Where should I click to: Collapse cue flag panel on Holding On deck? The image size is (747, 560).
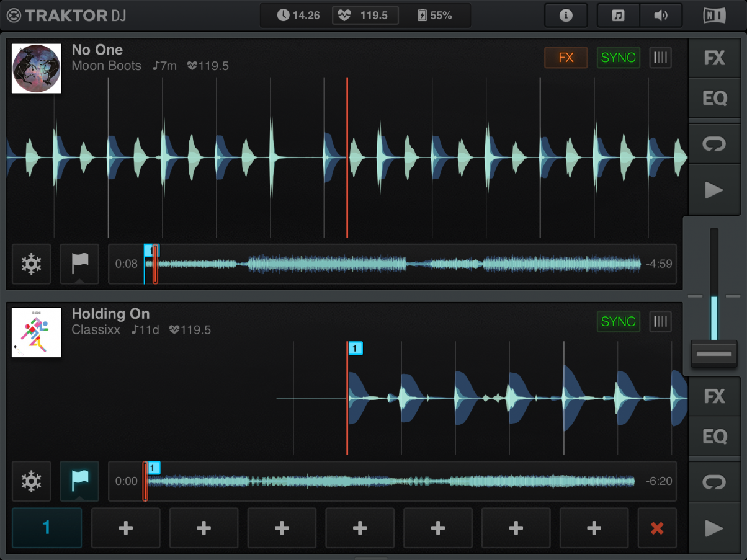(x=79, y=481)
